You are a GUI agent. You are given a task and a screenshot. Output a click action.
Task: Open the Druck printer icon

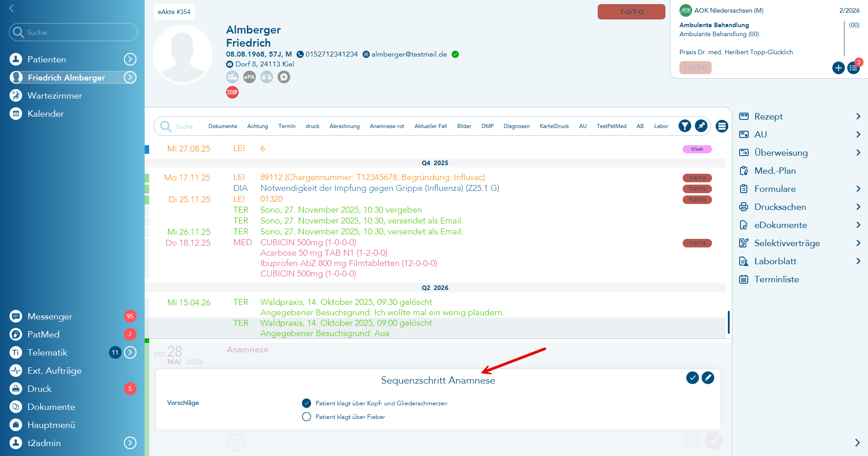16,389
